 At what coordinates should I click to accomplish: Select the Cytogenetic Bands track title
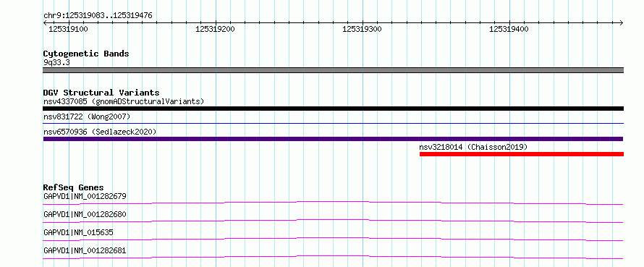click(x=86, y=54)
